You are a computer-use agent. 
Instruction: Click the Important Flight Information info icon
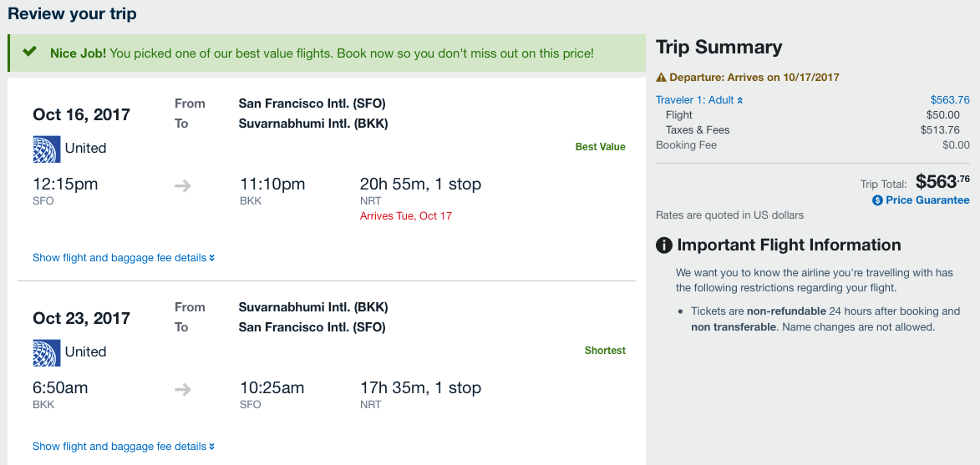coord(664,245)
